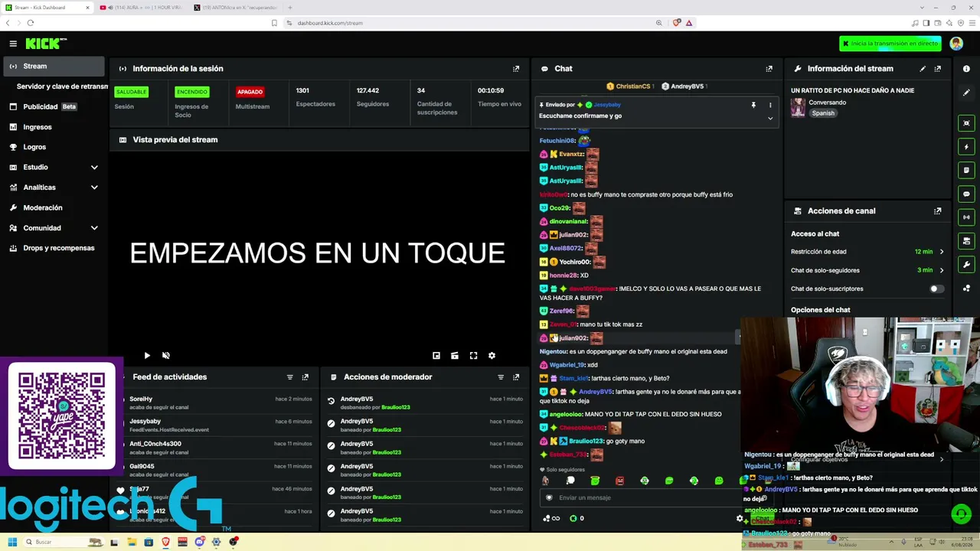Open picture-in-picture for the stream preview

(436, 356)
